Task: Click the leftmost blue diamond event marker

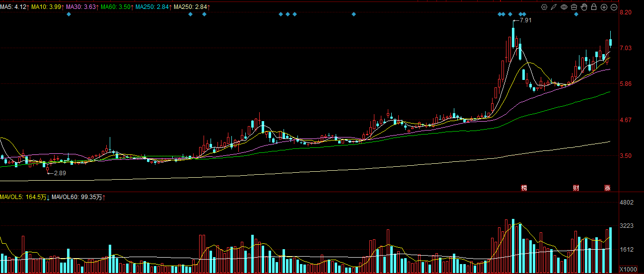Action: (x=69, y=14)
